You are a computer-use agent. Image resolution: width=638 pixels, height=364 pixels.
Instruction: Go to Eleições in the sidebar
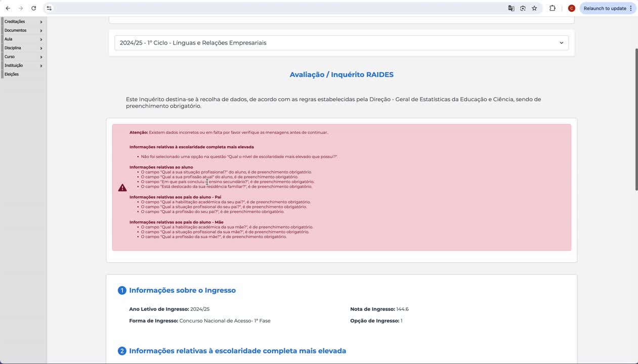[12, 74]
